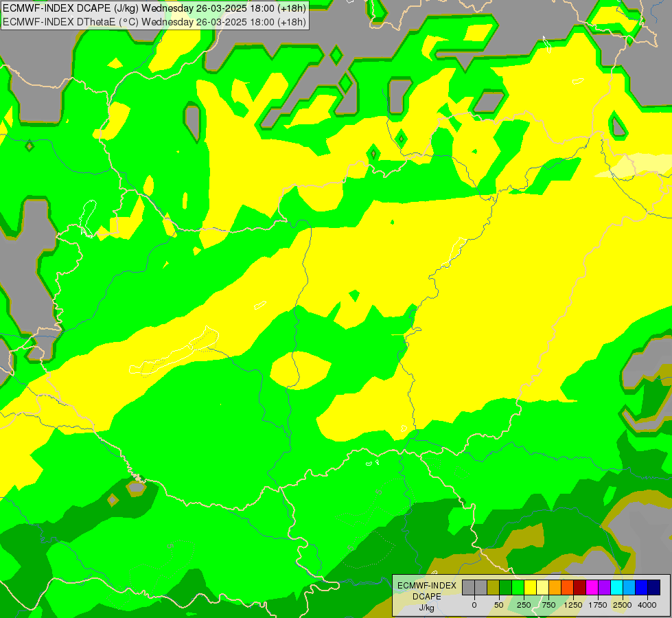
Task: Click the pure blue legend swatch
Action: tap(642, 587)
